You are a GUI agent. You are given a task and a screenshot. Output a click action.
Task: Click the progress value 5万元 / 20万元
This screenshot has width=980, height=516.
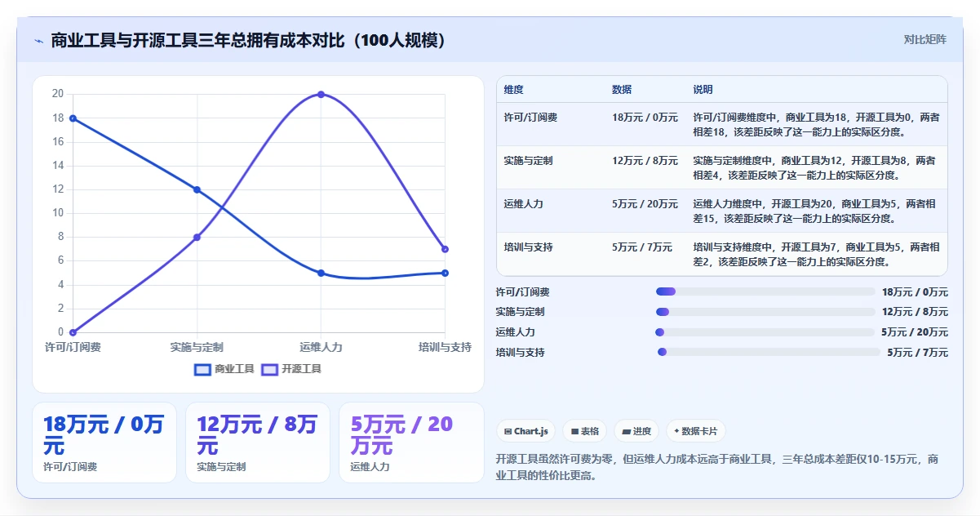click(x=915, y=332)
